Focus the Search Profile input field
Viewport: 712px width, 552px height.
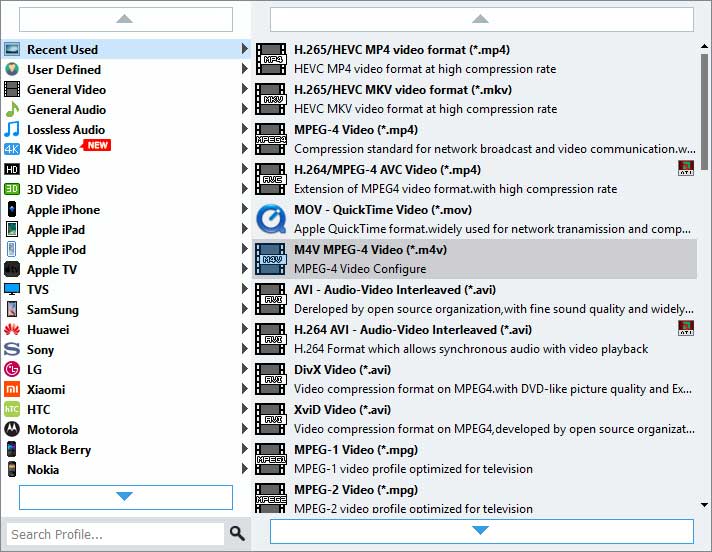tap(112, 534)
